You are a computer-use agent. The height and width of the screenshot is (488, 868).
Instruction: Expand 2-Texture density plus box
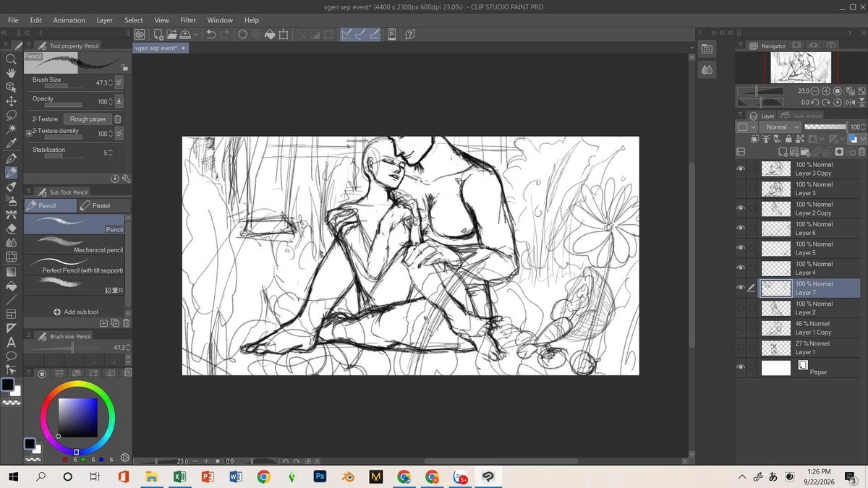(x=28, y=134)
